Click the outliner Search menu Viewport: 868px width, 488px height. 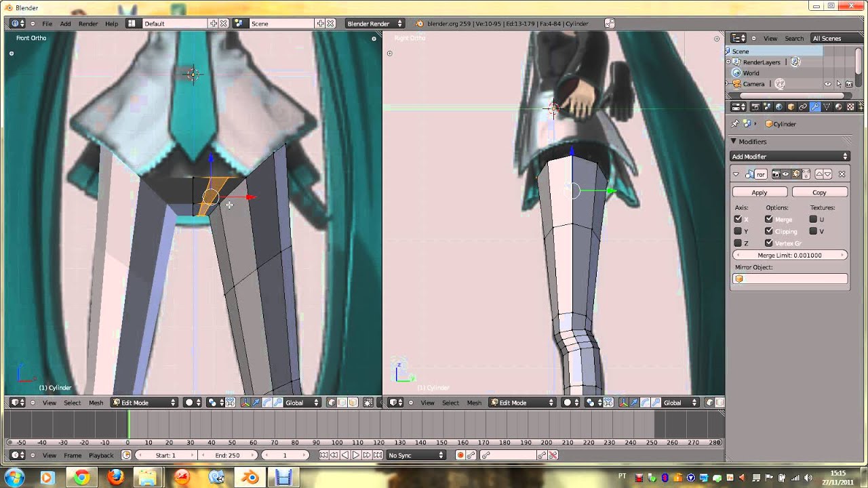coord(794,39)
